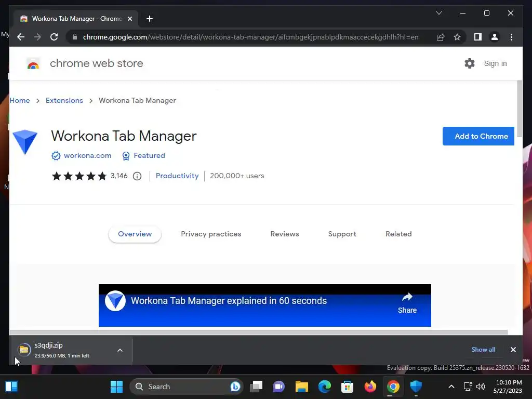The height and width of the screenshot is (399, 532).
Task: Show all downloads
Action: (x=483, y=350)
